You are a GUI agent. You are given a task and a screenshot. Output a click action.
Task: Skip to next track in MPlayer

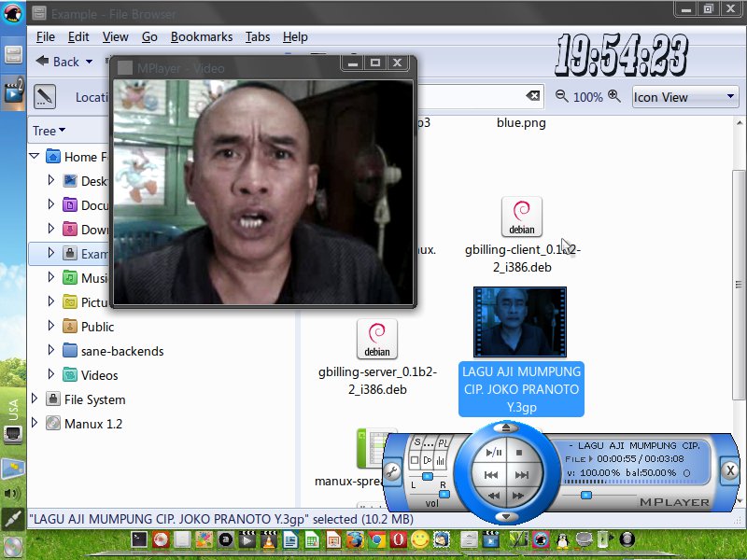(x=522, y=475)
